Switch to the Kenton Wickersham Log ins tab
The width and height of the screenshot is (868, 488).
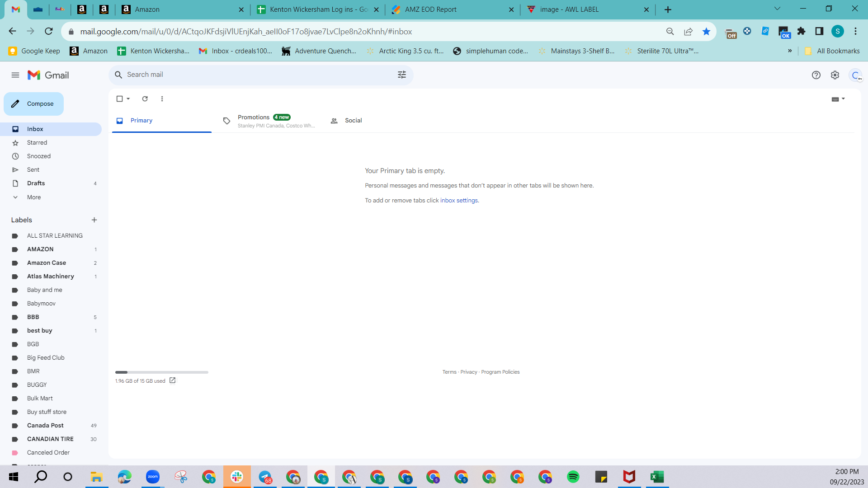[x=318, y=9]
